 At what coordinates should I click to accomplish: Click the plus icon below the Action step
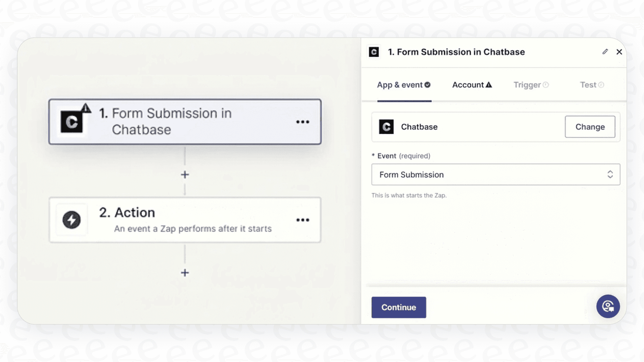pyautogui.click(x=184, y=272)
